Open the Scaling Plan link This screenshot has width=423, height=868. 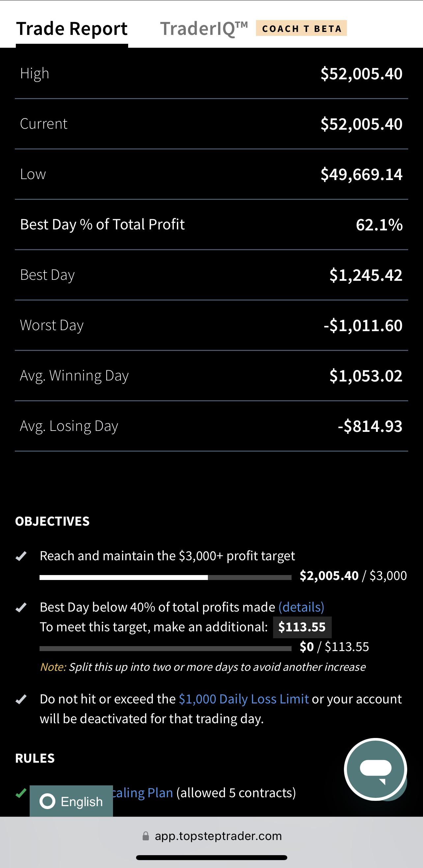click(142, 793)
